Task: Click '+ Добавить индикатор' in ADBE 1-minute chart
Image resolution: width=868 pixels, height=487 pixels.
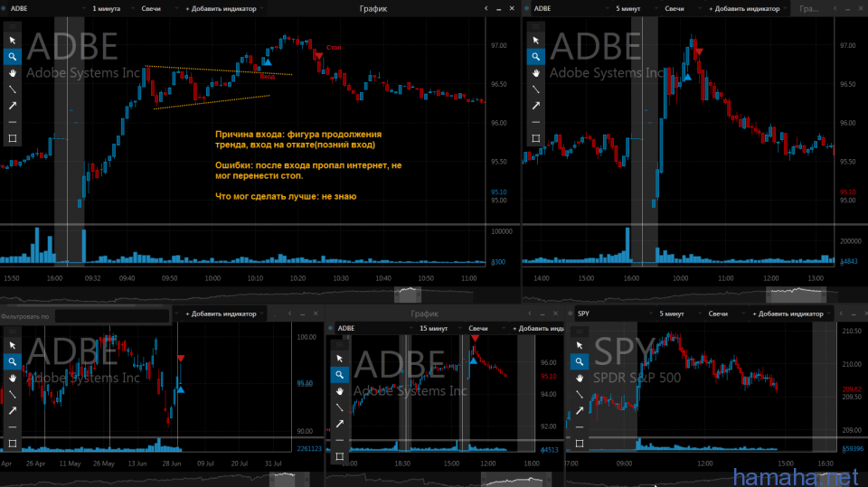Action: click(221, 8)
